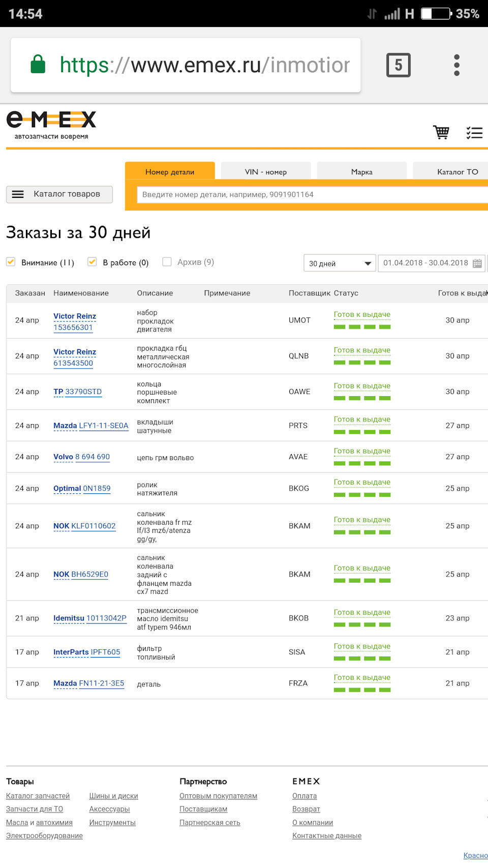
Task: Tap the hamburger icon in Каталог товаров
Action: point(18,194)
